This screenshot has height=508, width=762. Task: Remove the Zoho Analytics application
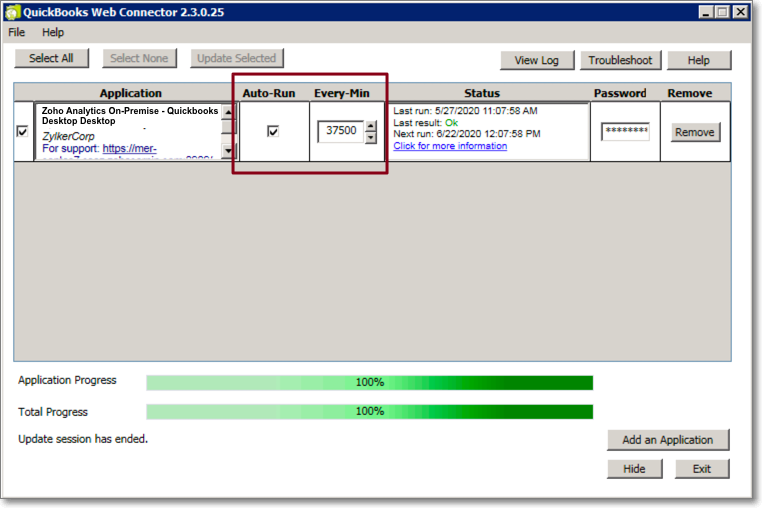695,132
